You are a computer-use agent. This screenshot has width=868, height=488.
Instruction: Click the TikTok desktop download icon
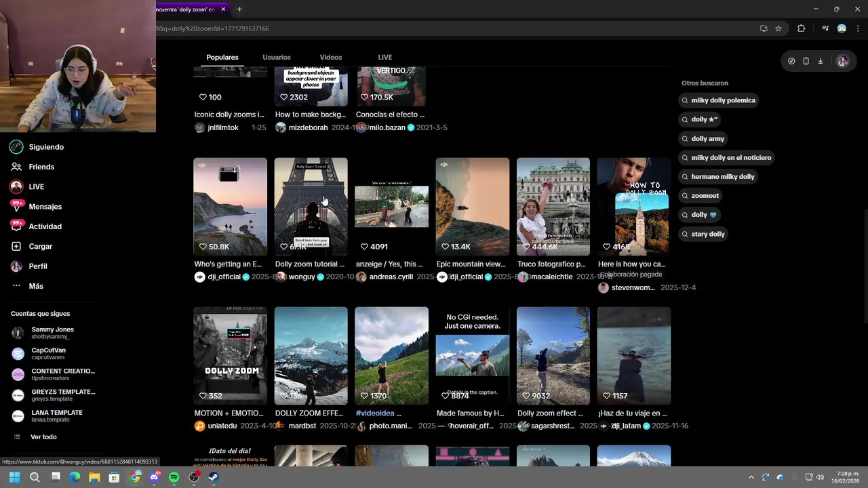[x=820, y=61]
